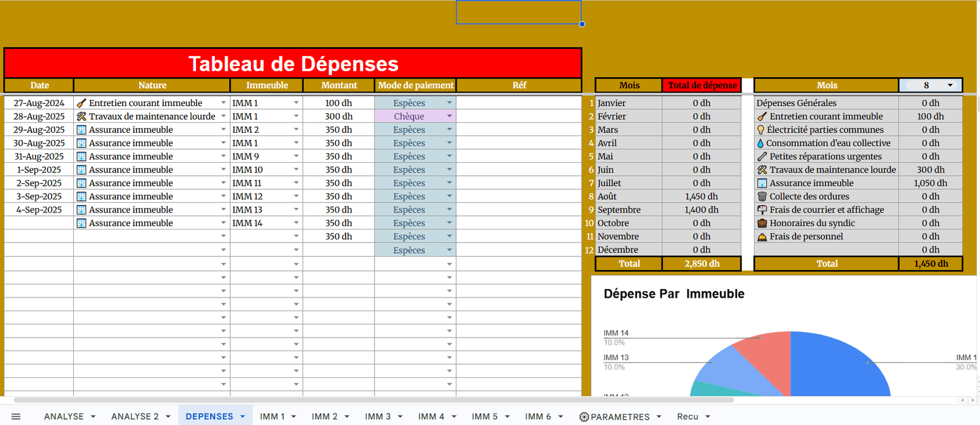Image resolution: width=980 pixels, height=425 pixels.
Task: Switch to the IMM 4 sheet tab
Action: [431, 416]
